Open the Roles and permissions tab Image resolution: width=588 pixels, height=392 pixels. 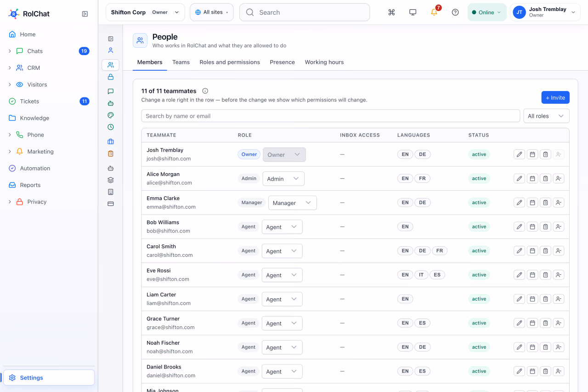point(230,62)
